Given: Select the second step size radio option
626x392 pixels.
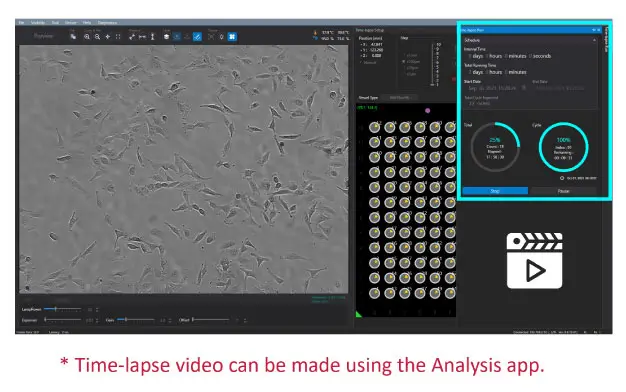Looking at the screenshot, I should point(404,61).
